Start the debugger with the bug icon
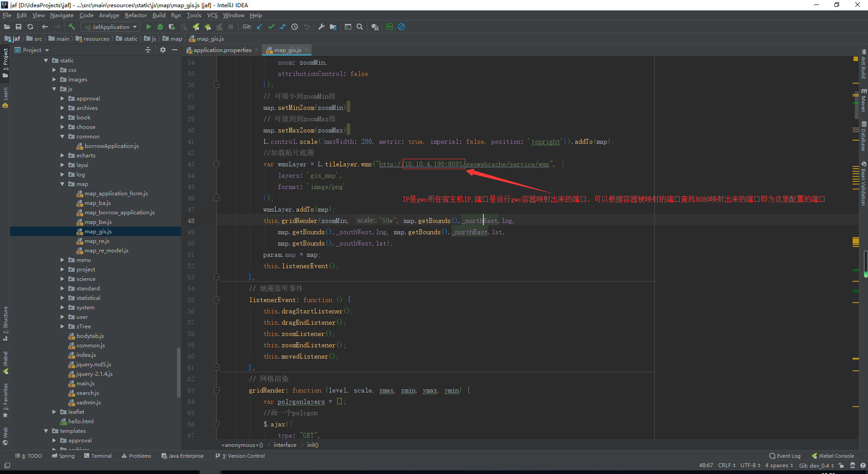 (160, 27)
